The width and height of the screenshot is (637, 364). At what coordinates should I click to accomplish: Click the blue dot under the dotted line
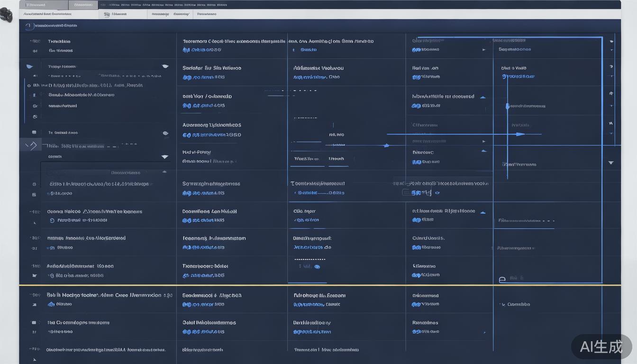(x=317, y=267)
